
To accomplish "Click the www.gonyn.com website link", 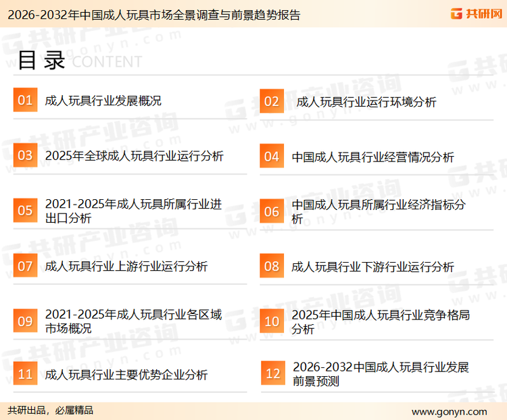I will (x=449, y=411).
